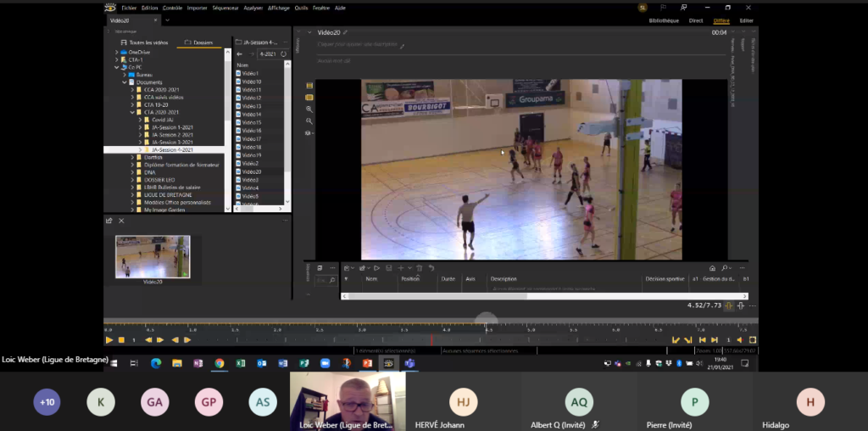Image resolution: width=868 pixels, height=431 pixels.
Task: Click the zoom in magnifier icon
Action: [309, 109]
